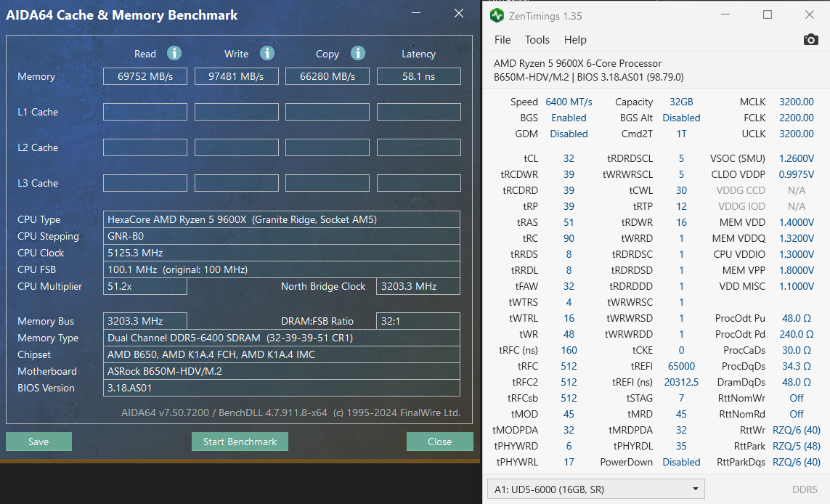Viewport: 830px width, 504px height.
Task: Select Memory Copy value 66280 MB/s
Action: tap(327, 76)
